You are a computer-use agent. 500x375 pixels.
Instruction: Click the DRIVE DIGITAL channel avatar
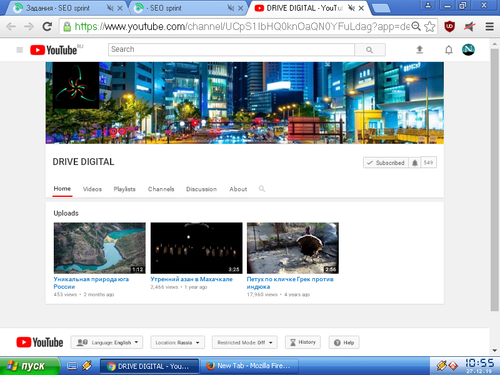[76, 85]
